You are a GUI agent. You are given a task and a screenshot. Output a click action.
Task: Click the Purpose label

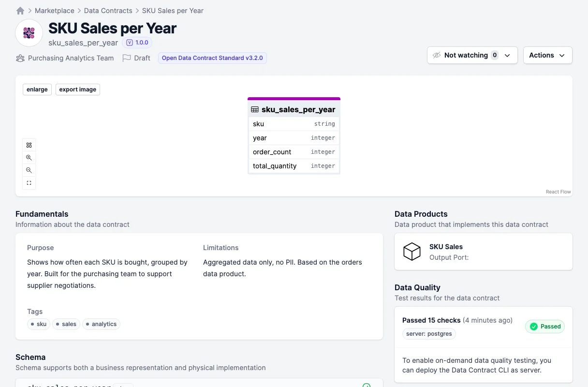[x=41, y=248]
